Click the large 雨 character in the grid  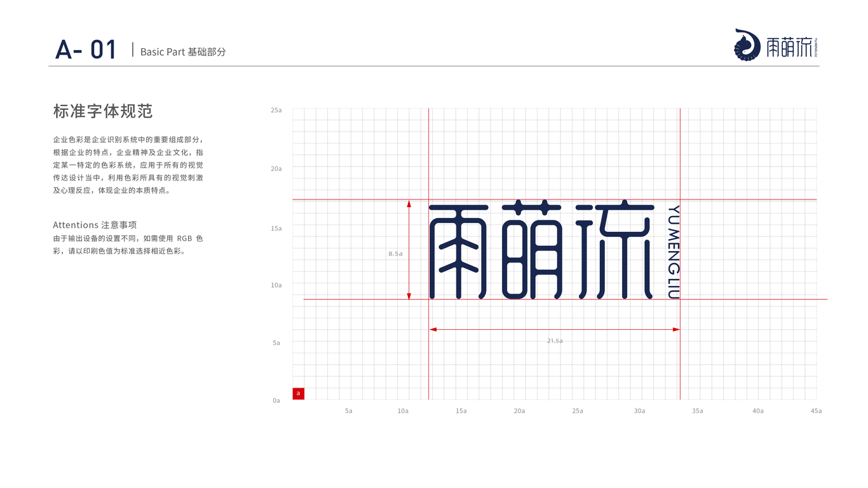click(x=459, y=252)
